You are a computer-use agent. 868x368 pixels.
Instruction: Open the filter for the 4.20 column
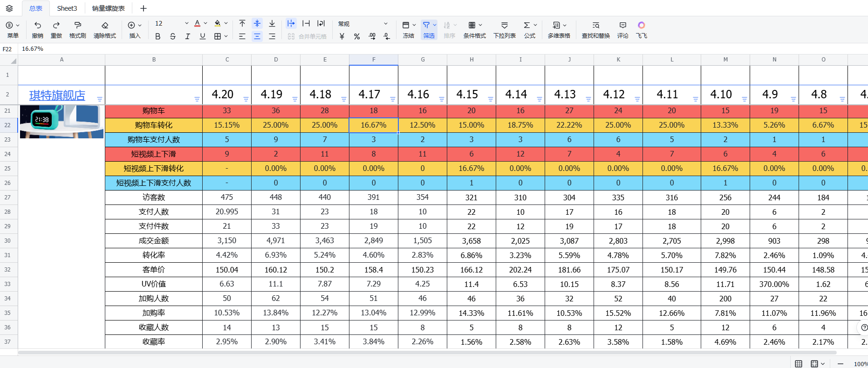pos(246,99)
